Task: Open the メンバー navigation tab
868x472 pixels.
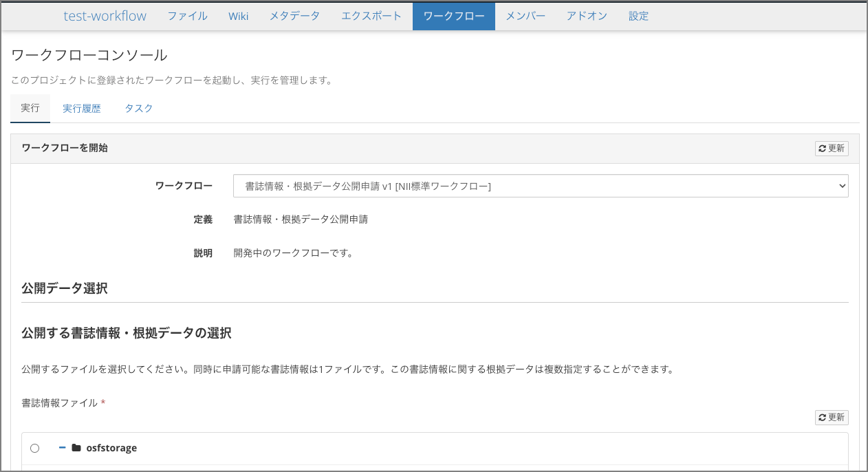Action: [525, 16]
